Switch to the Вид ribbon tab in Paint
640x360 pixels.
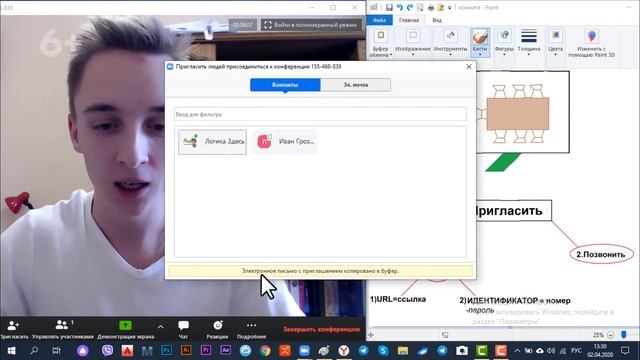437,20
